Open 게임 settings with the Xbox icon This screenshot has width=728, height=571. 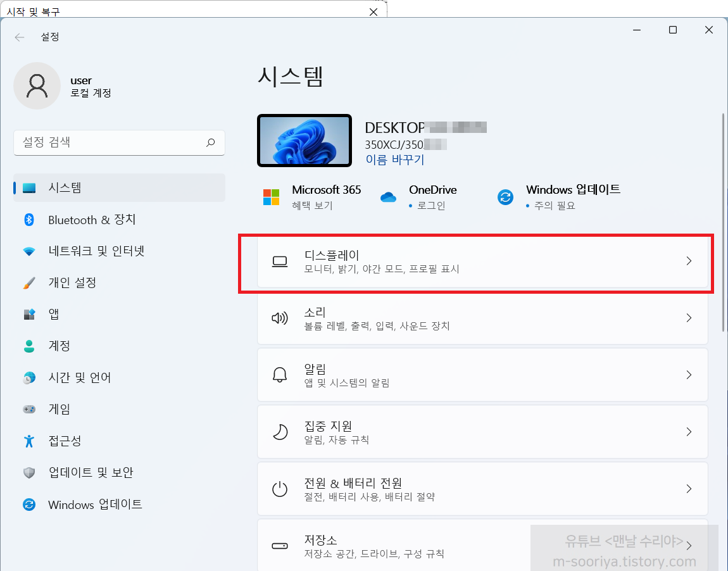click(x=30, y=409)
